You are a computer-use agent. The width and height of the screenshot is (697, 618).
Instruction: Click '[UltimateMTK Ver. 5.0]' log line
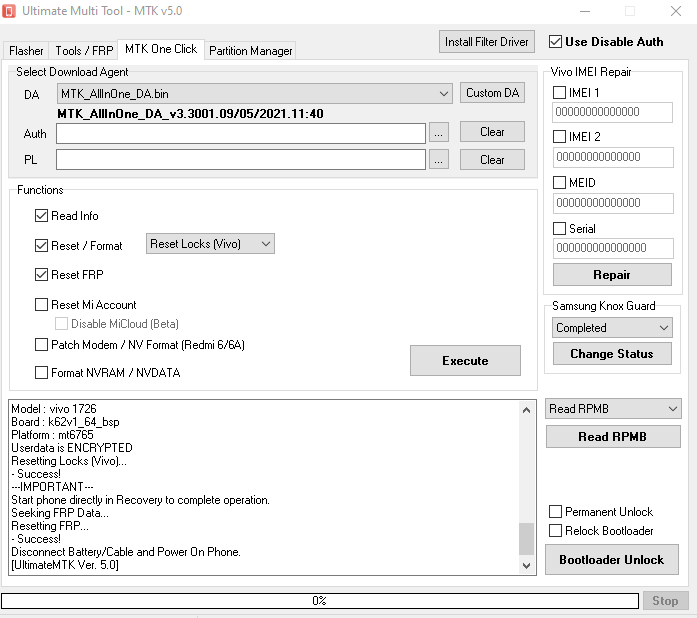tap(65, 565)
